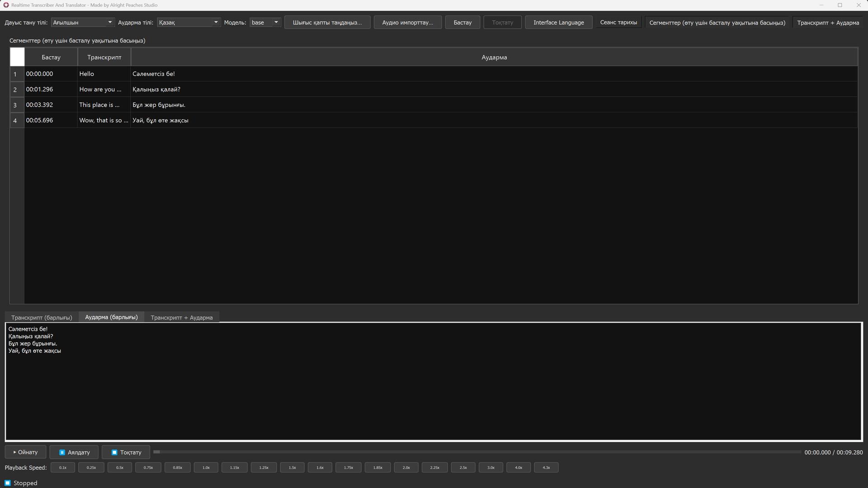This screenshot has width=868, height=488.
Task: Click the pause icon on the Аялдату button
Action: (61, 452)
